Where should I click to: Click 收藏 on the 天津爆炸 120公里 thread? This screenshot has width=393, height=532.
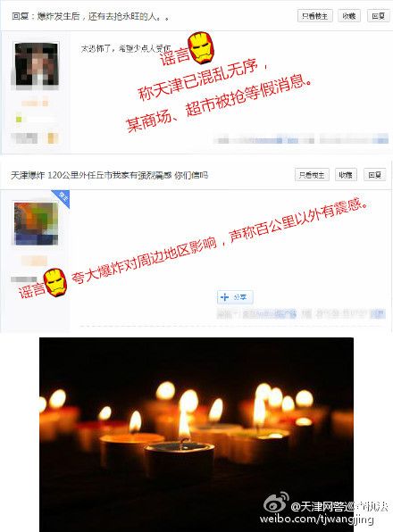coord(346,175)
